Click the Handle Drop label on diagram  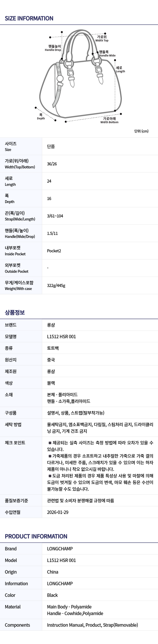click(53, 48)
